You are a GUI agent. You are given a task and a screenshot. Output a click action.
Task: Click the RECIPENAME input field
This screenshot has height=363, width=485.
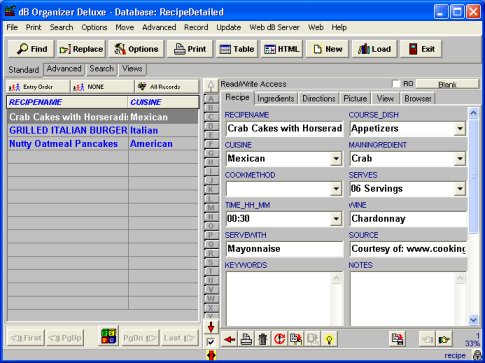(284, 129)
